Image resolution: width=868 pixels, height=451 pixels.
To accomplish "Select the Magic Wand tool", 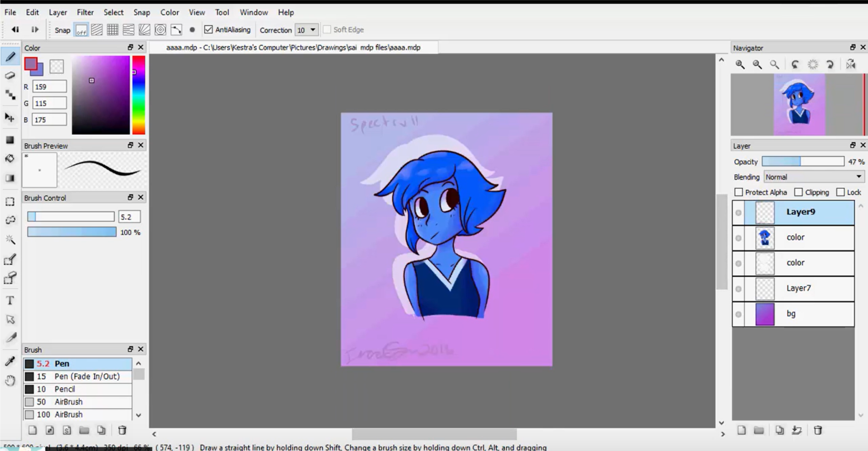I will coord(10,239).
